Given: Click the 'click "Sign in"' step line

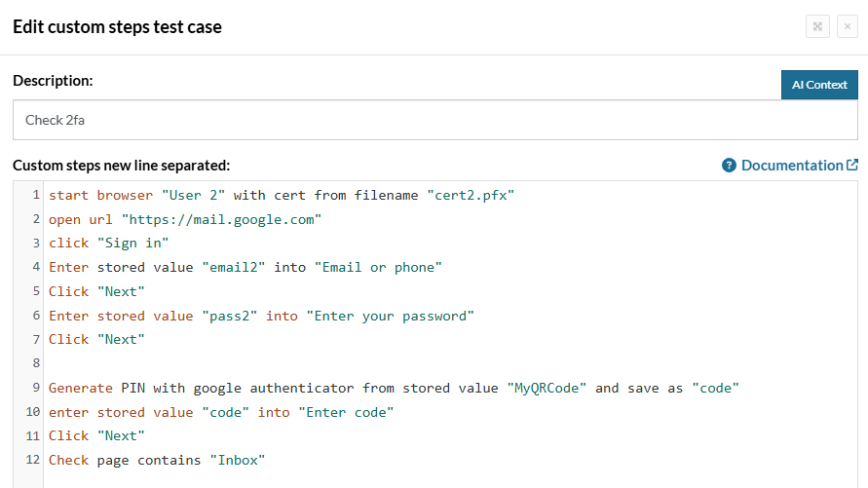Looking at the screenshot, I should pyautogui.click(x=108, y=244).
